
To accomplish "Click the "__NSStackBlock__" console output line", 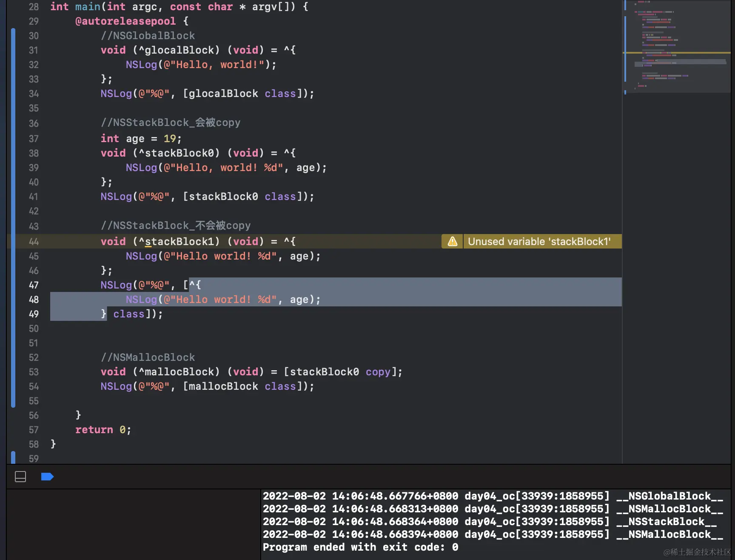I will (490, 522).
